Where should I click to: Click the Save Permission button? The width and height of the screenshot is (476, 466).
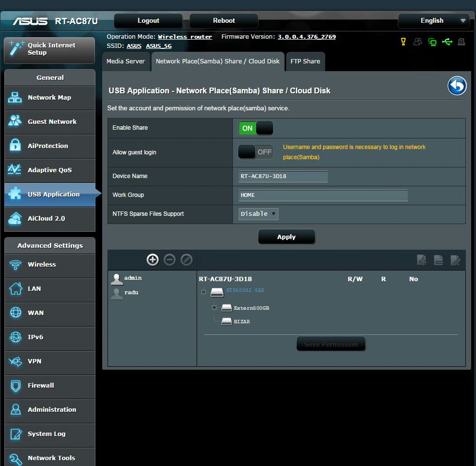(331, 344)
